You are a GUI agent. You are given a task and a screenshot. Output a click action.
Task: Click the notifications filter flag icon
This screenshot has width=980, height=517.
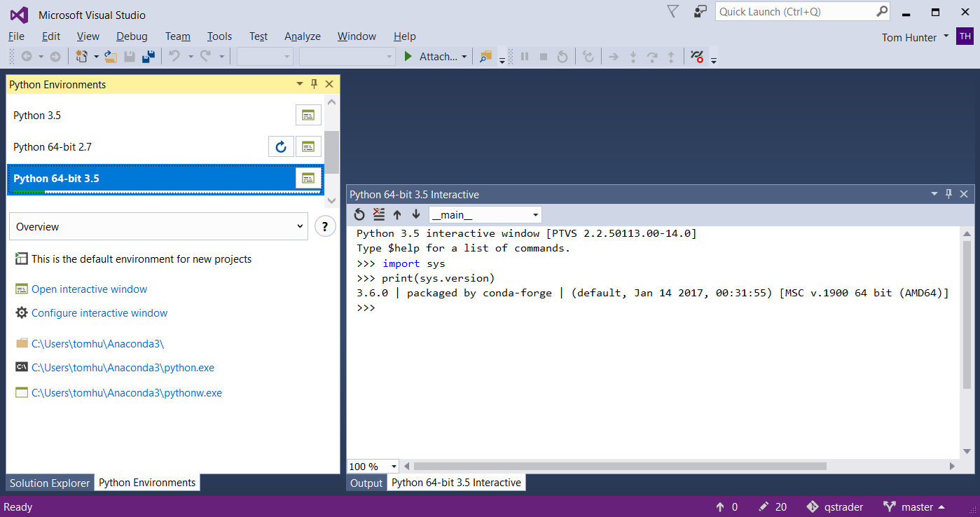point(672,11)
